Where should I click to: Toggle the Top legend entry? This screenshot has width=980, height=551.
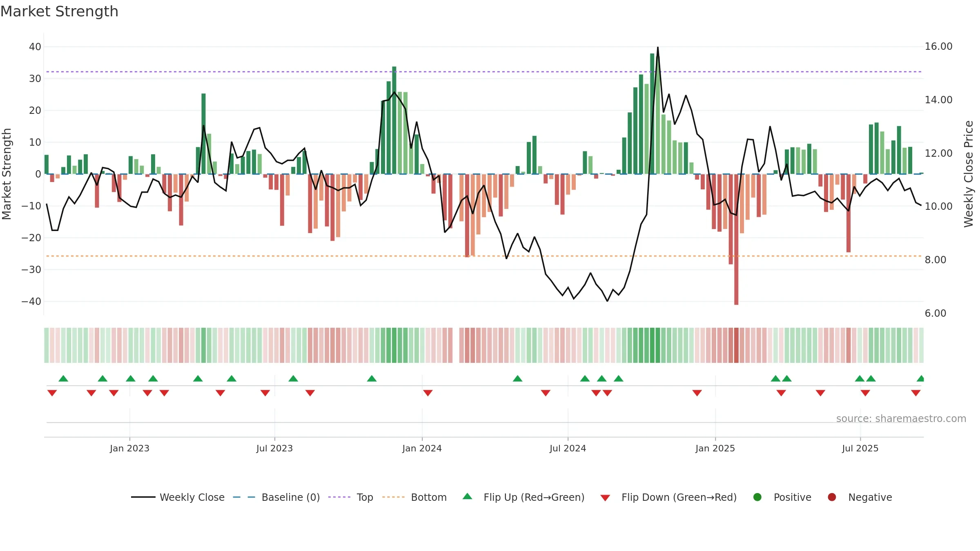[351, 497]
